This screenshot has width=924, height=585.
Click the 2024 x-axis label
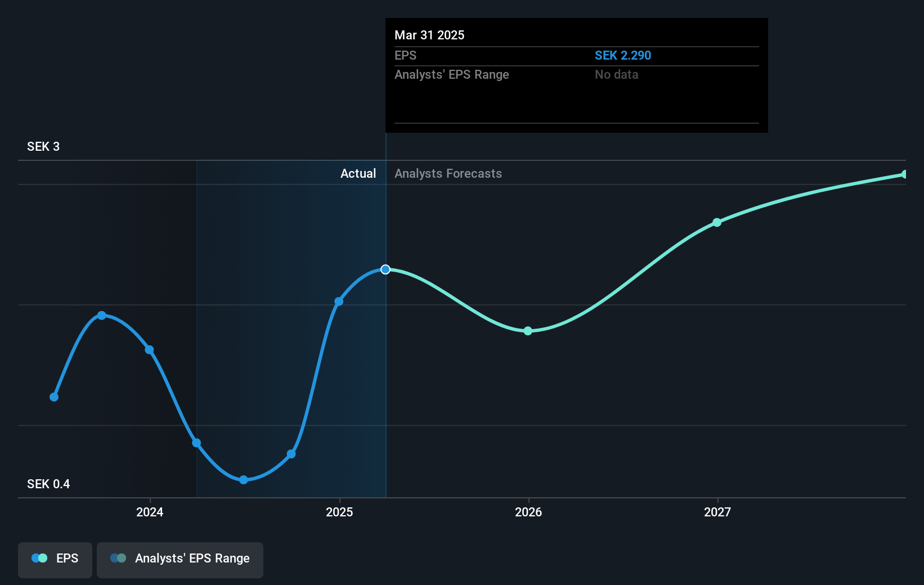click(150, 512)
